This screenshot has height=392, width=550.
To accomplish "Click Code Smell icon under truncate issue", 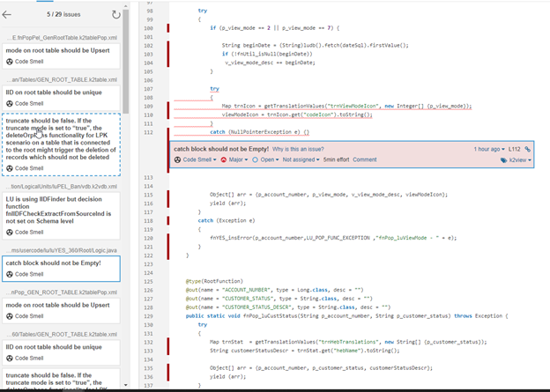I will tap(10, 167).
